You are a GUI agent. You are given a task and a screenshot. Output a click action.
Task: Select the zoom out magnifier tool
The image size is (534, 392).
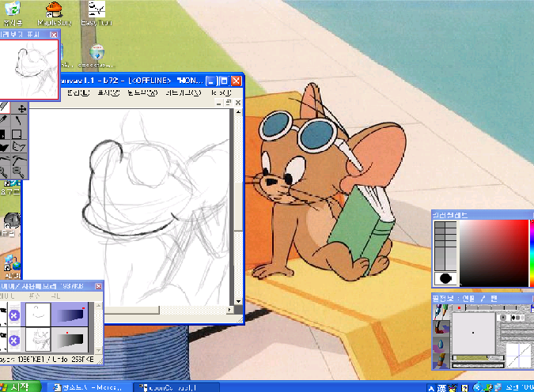(x=18, y=172)
